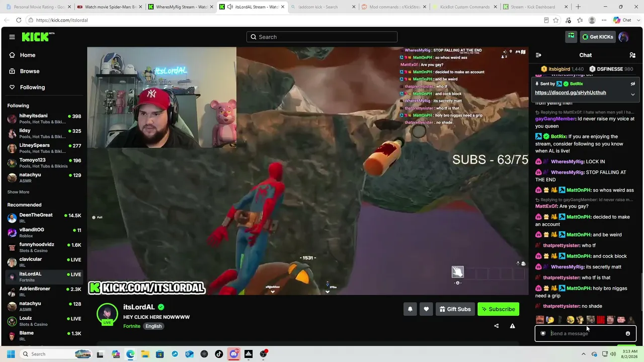Open Copilot Chat in the browser toolbar
This screenshot has width=644, height=362.
[622, 20]
